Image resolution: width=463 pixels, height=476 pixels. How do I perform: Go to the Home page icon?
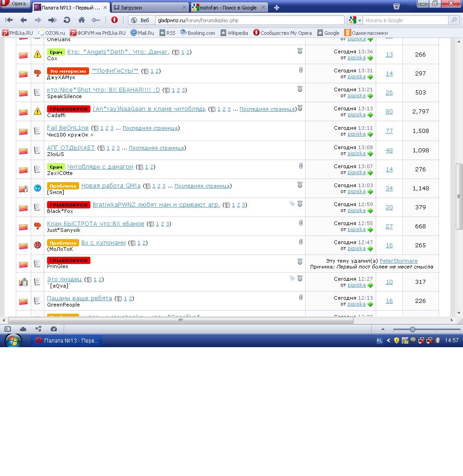click(x=81, y=20)
